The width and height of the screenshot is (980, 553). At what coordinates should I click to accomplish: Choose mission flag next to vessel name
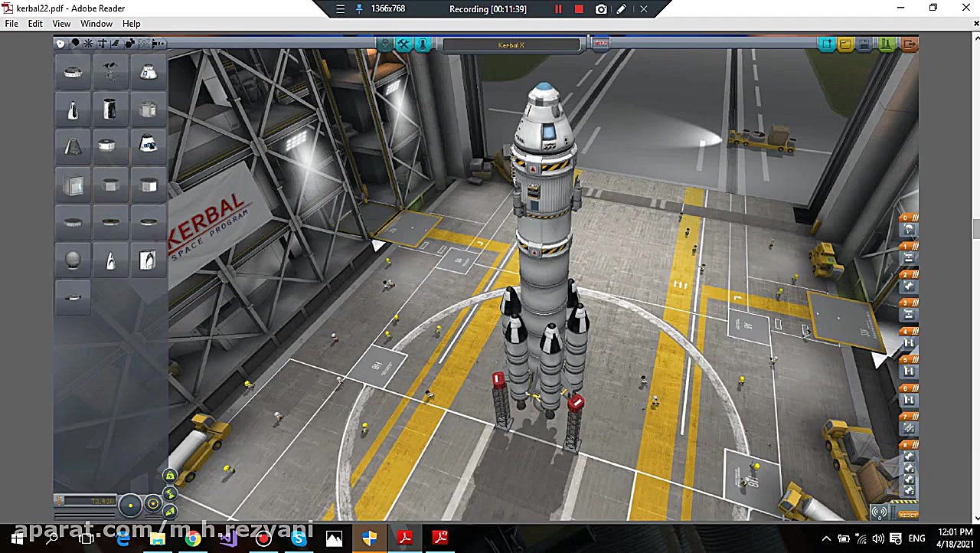click(x=601, y=44)
